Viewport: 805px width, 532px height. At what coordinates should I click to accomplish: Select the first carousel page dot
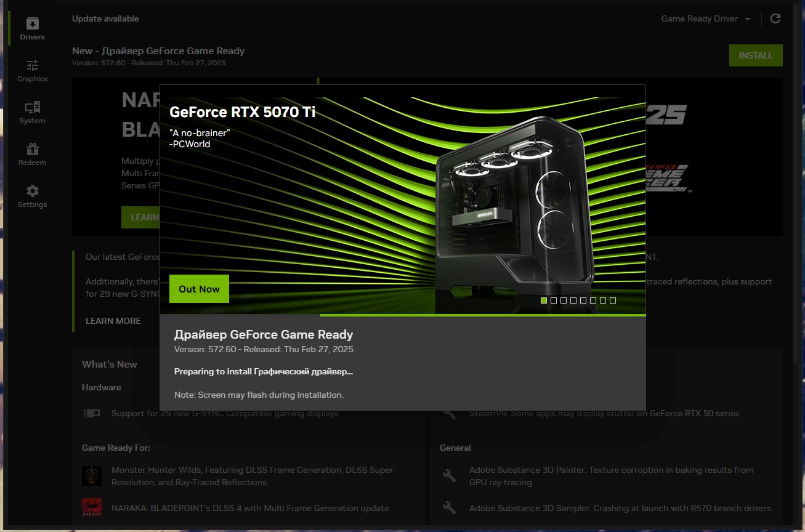point(544,300)
